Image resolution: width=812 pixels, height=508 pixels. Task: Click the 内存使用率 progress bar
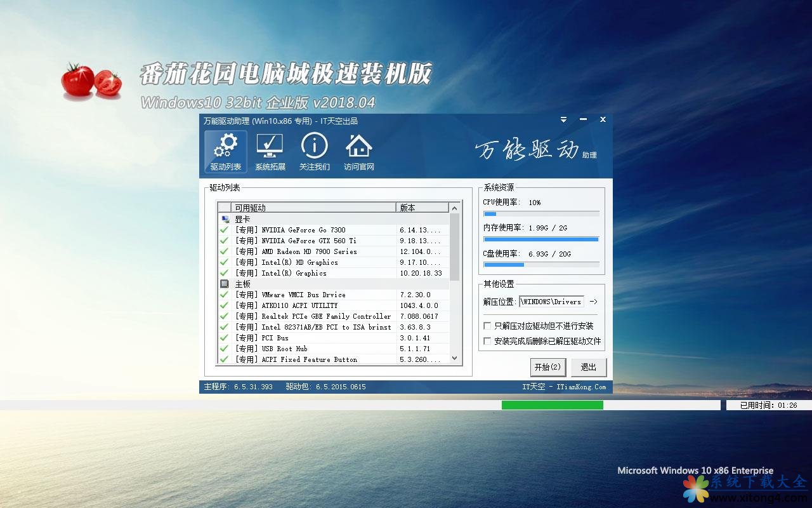541,239
